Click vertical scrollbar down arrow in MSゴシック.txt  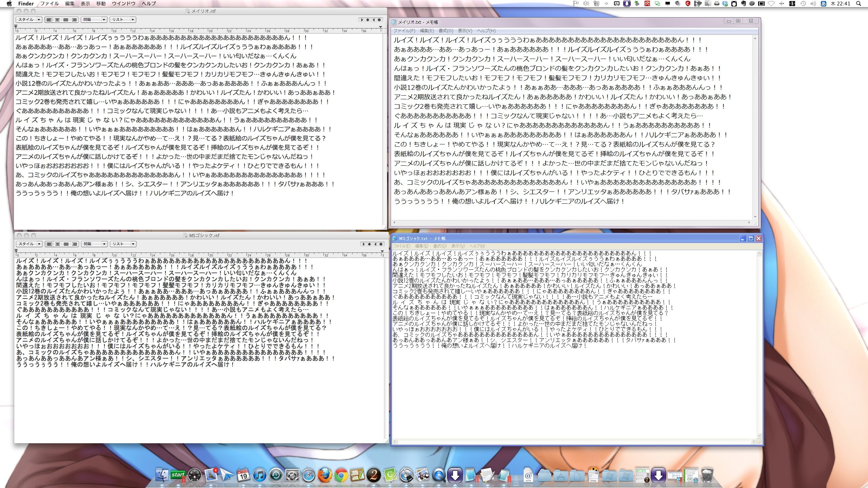[759, 435]
